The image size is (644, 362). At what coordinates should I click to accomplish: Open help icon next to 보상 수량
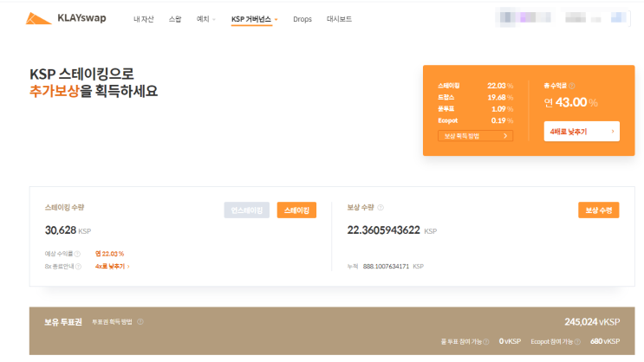(x=381, y=208)
